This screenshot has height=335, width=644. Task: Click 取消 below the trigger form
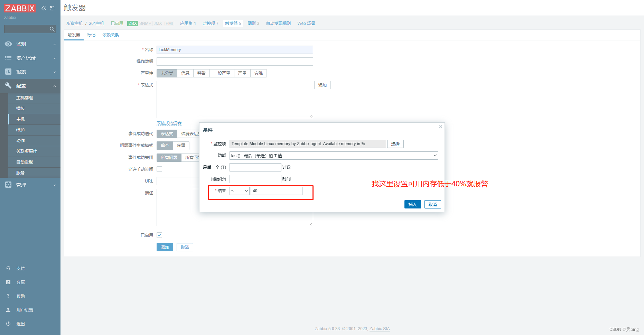tap(185, 247)
